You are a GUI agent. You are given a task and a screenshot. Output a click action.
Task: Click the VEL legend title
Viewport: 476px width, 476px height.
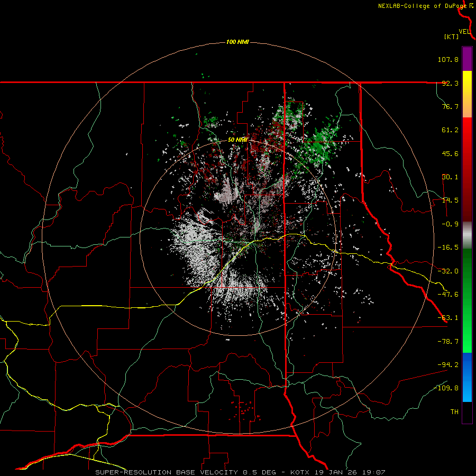464,32
